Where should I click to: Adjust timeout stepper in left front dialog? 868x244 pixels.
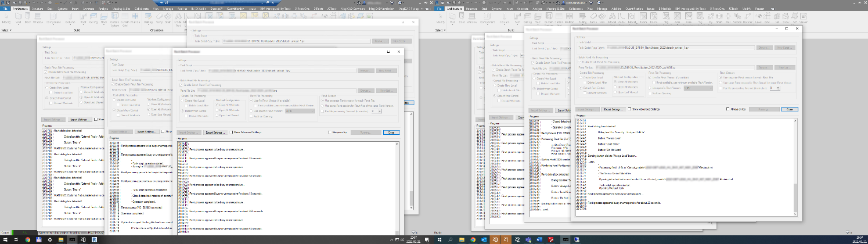click(380, 110)
